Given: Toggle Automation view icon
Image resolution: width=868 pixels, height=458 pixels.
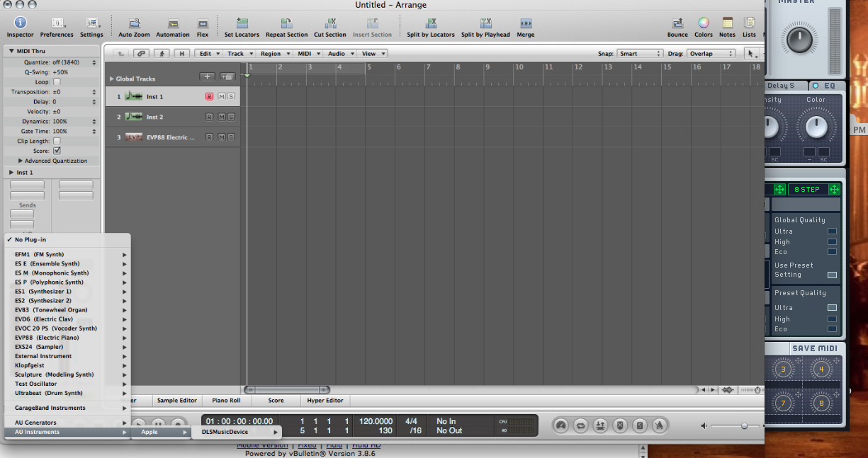Looking at the screenshot, I should click(173, 23).
